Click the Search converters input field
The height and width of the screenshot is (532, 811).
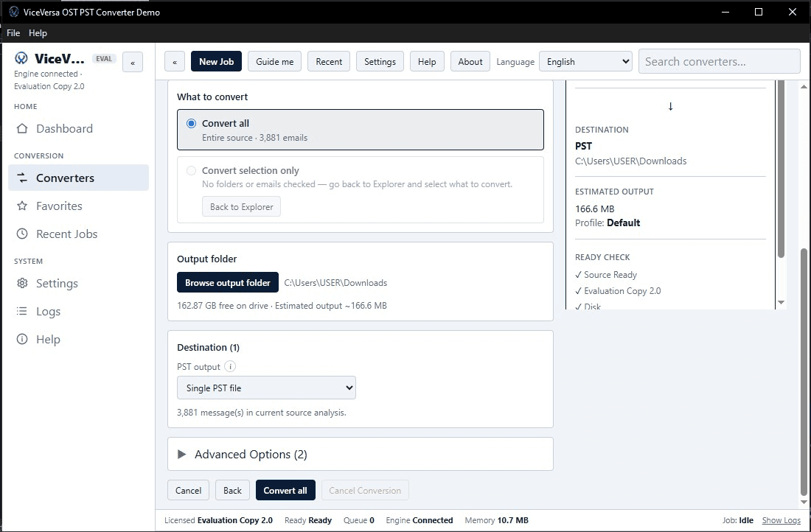click(720, 61)
